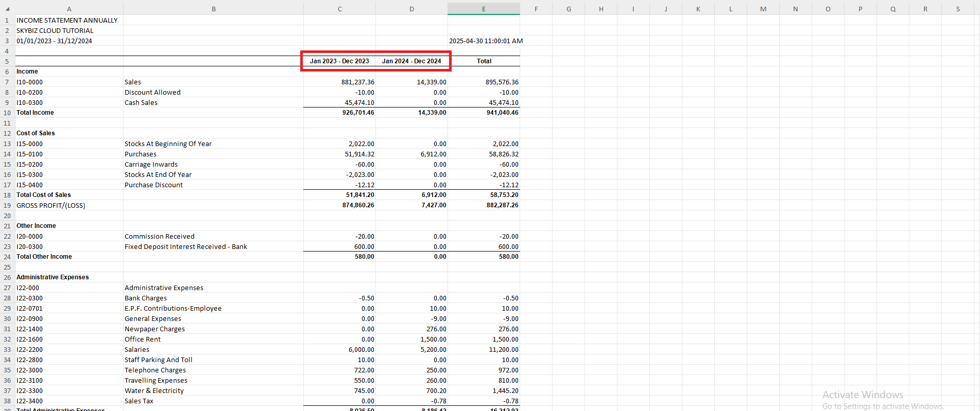This screenshot has height=411, width=980.
Task: Select row 19 header
Action: (7, 205)
